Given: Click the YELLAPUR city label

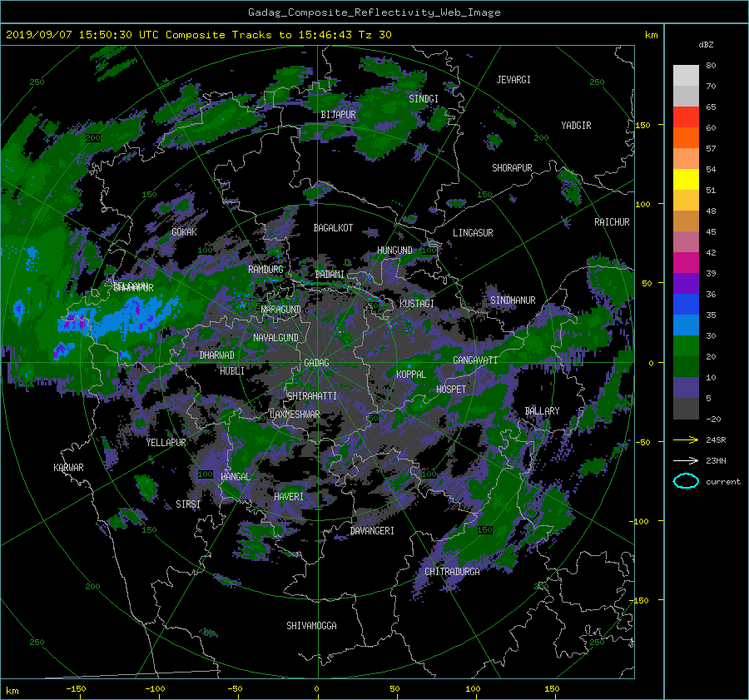Looking at the screenshot, I should 166,443.
